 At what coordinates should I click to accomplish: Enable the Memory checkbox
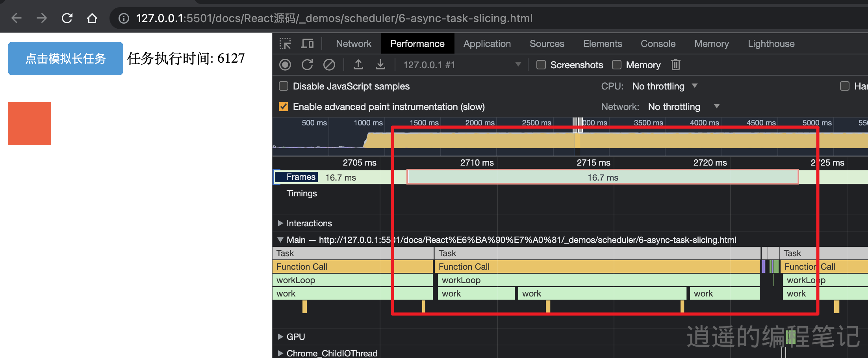click(x=617, y=65)
